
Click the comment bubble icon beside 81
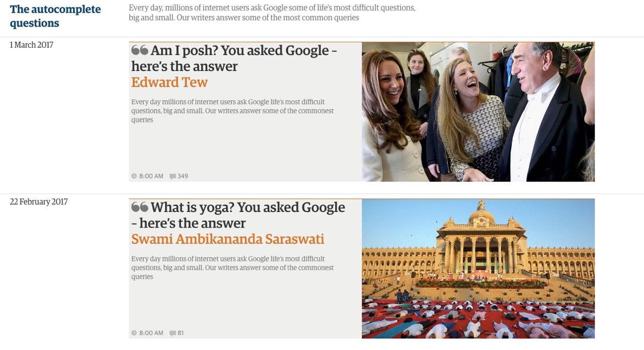[x=173, y=333]
